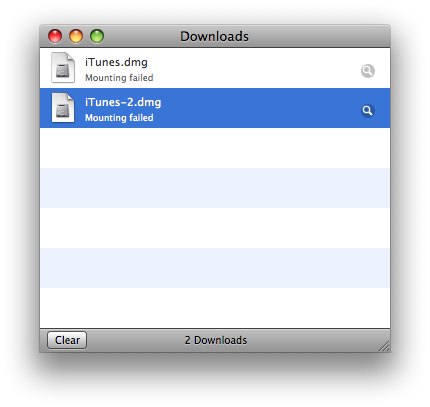The height and width of the screenshot is (407, 430).
Task: Zoom the Downloads window with green button
Action: click(97, 36)
